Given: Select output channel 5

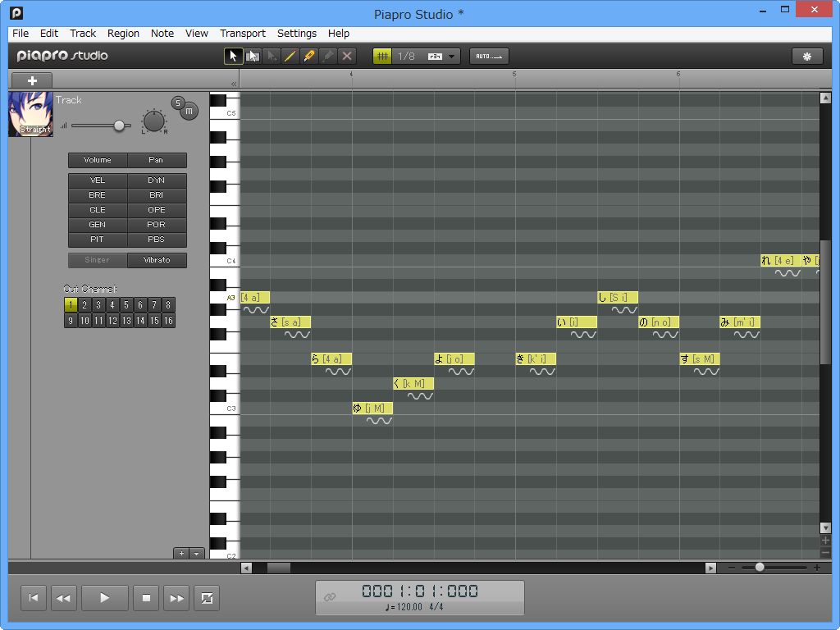Looking at the screenshot, I should (x=126, y=305).
